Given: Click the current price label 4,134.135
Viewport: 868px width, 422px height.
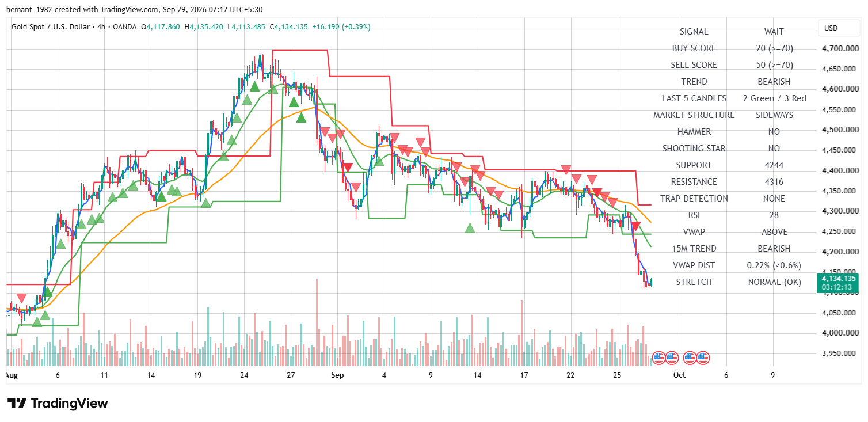Looking at the screenshot, I should [x=837, y=278].
